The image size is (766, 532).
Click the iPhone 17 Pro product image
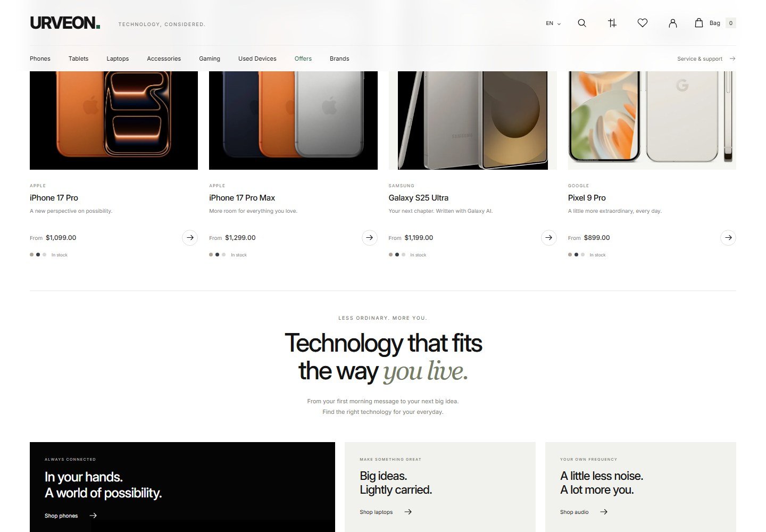[x=114, y=120]
